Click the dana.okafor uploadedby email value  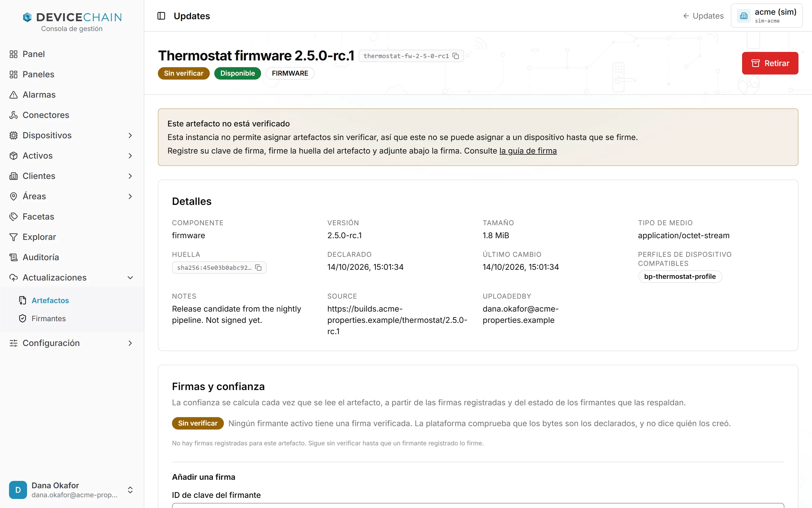(x=520, y=314)
